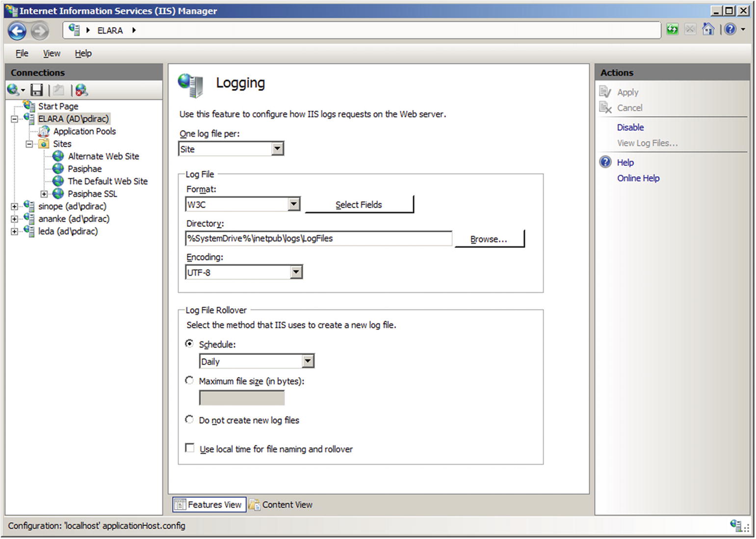Click ELARA in the address breadcrumb

pyautogui.click(x=110, y=30)
